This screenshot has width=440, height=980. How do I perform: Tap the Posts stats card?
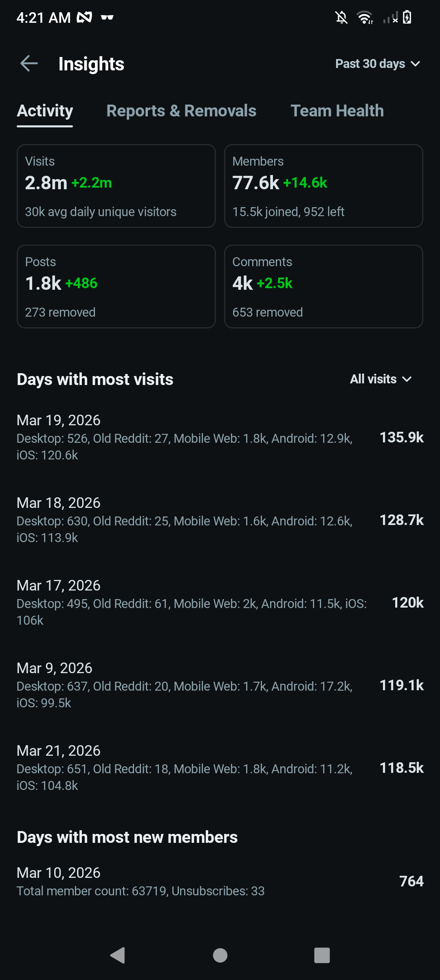116,287
